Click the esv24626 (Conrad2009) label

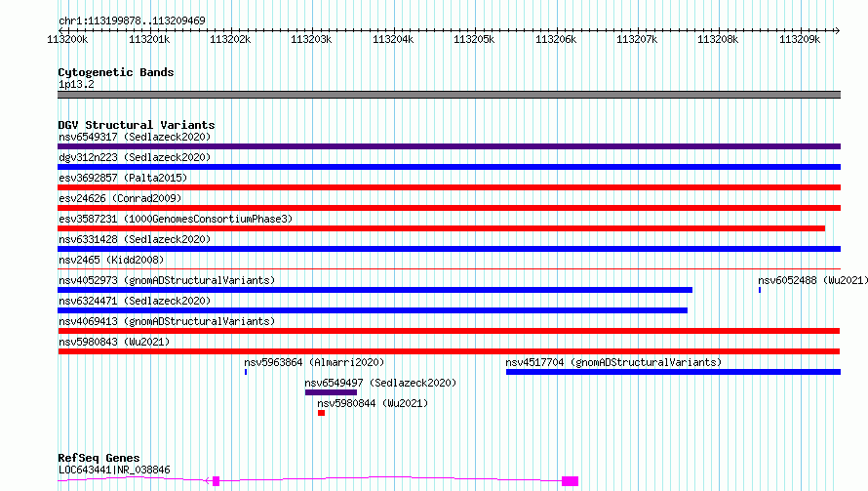click(x=120, y=198)
